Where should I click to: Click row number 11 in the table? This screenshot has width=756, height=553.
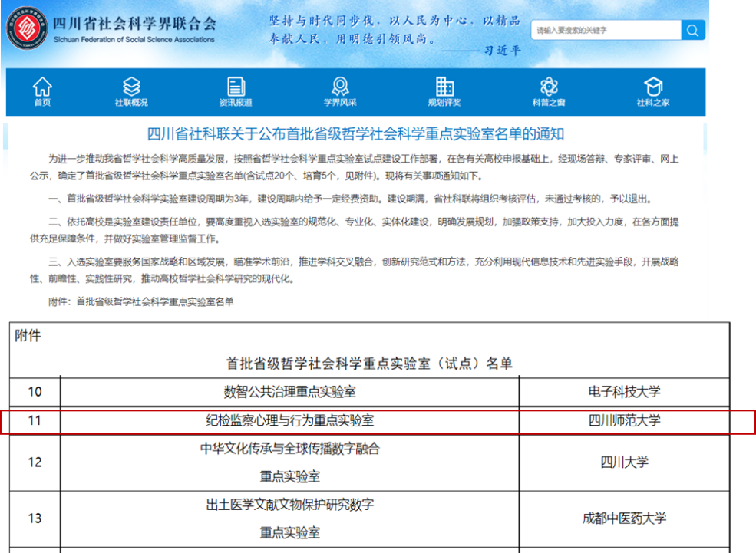(x=35, y=420)
